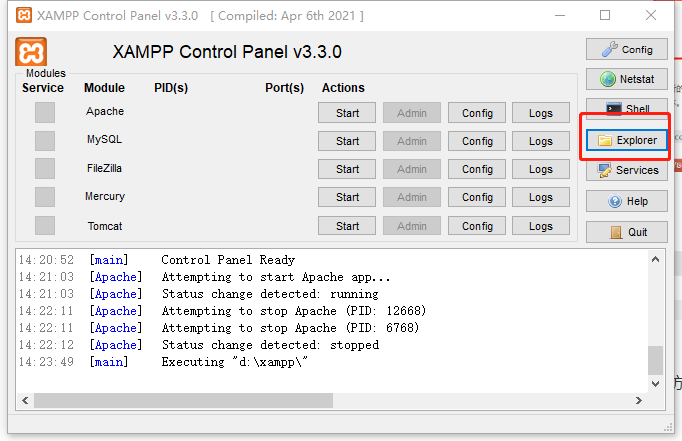682x441 pixels.
Task: Start the FileZilla module
Action: pyautogui.click(x=347, y=169)
